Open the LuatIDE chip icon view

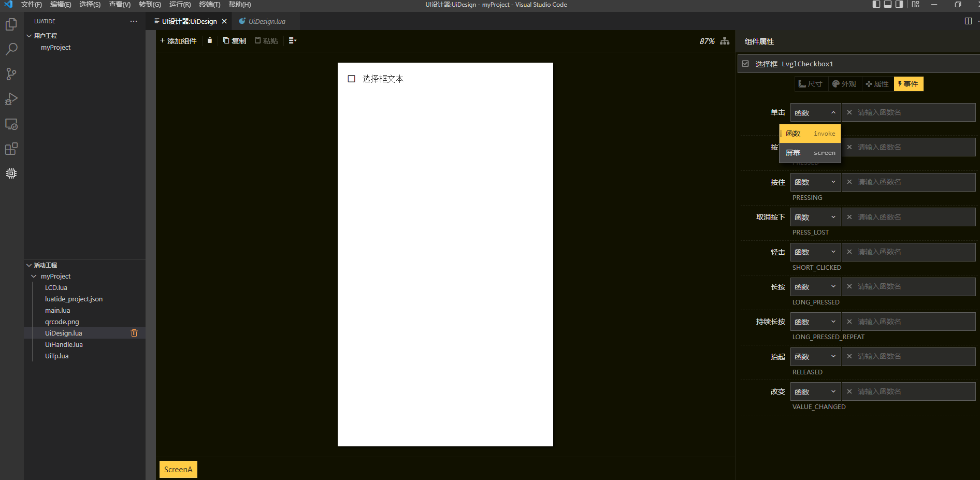pos(11,173)
